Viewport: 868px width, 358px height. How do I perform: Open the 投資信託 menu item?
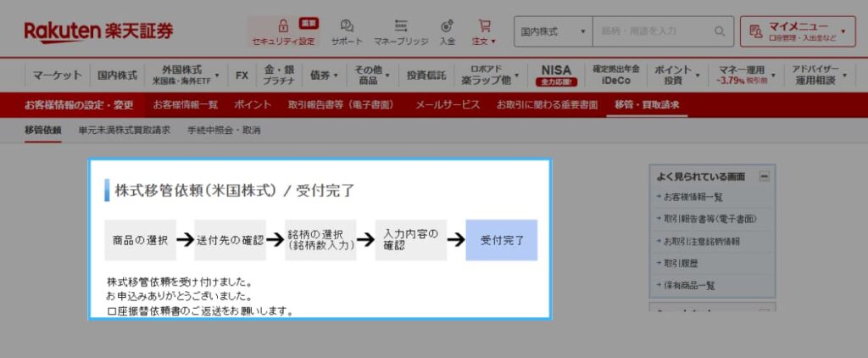(x=426, y=75)
